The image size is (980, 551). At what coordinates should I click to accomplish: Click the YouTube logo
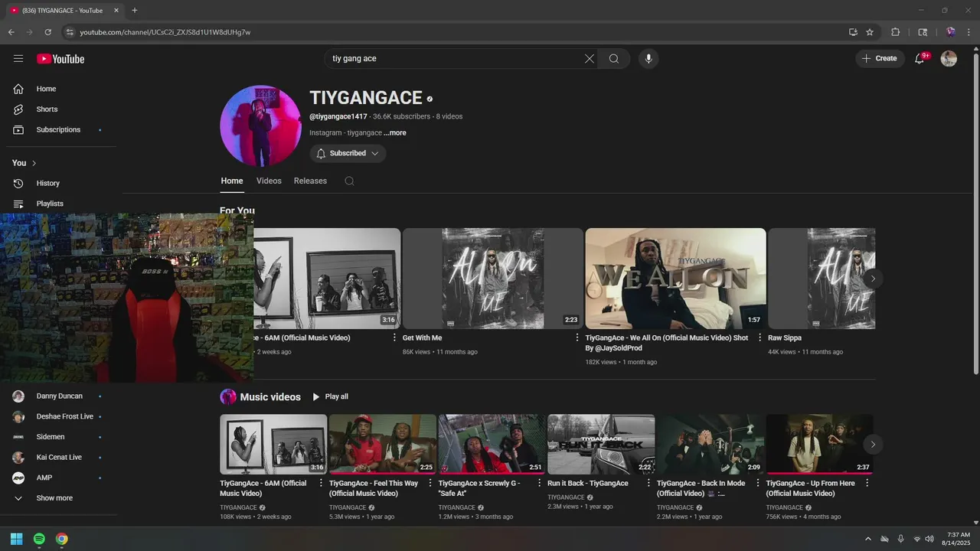pyautogui.click(x=60, y=59)
